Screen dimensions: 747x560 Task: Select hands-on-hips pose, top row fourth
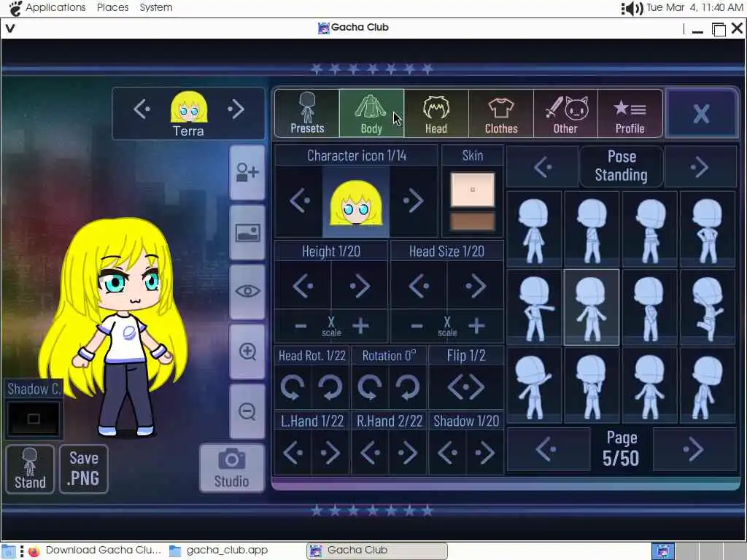click(707, 230)
